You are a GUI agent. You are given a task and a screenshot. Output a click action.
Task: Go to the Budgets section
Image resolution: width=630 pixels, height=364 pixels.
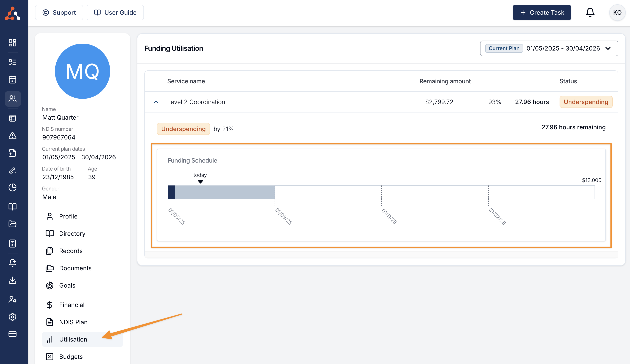[71, 356]
